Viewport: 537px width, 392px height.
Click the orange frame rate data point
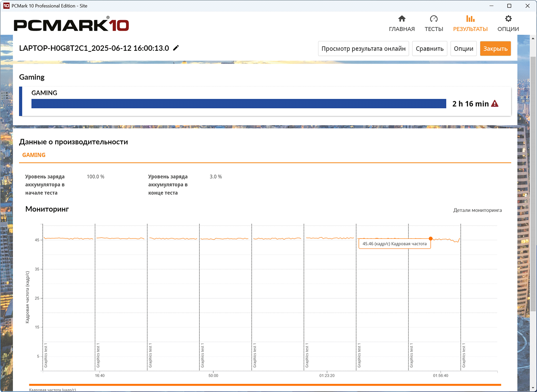coord(431,239)
